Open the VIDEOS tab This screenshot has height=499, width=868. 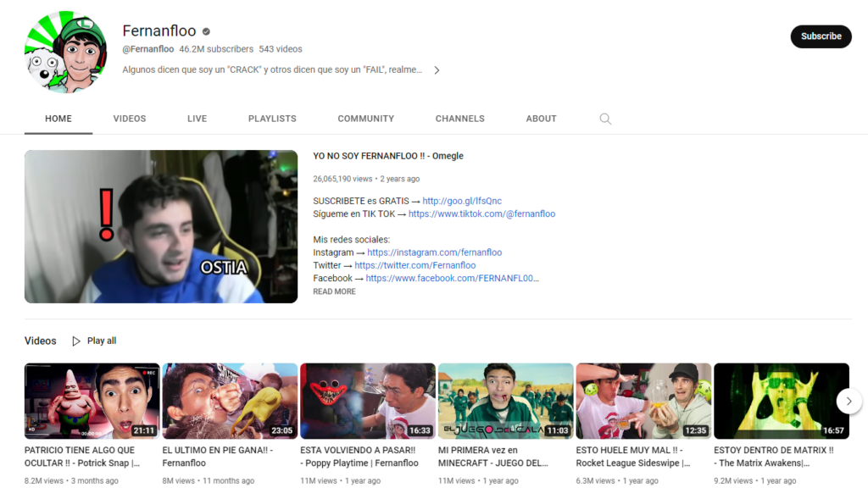tap(130, 119)
